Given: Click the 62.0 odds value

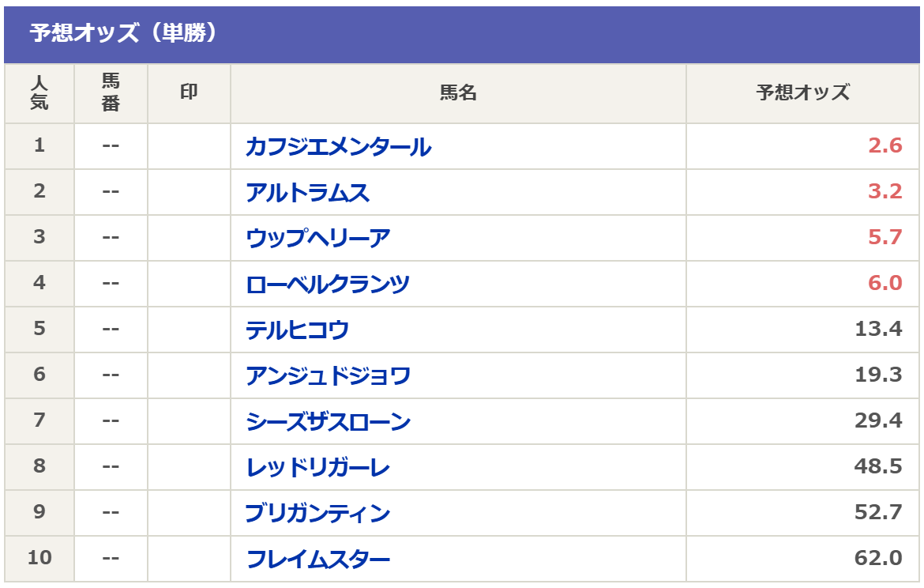Looking at the screenshot, I should point(878,559).
